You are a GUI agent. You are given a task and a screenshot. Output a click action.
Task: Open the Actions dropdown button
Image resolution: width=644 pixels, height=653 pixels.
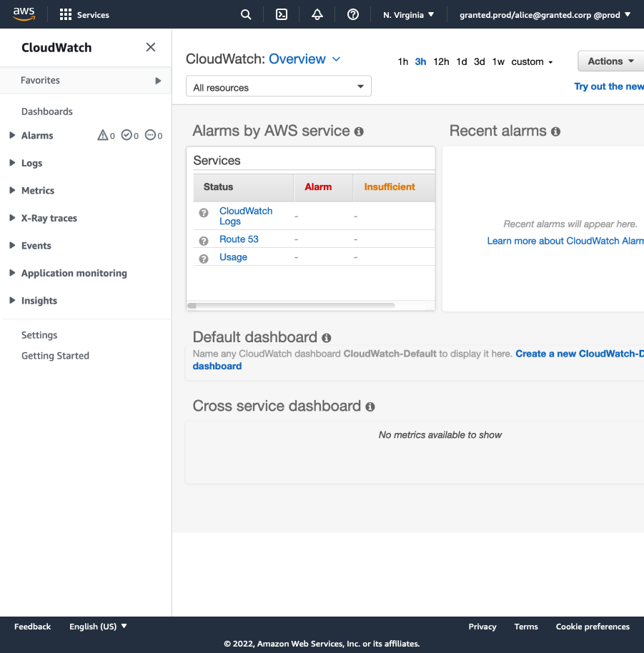tap(610, 61)
